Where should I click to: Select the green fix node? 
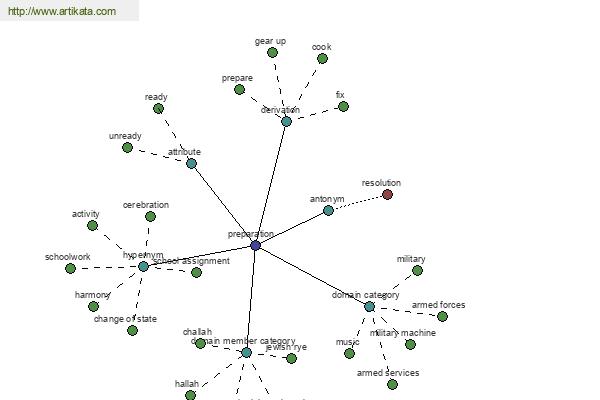pos(343,106)
